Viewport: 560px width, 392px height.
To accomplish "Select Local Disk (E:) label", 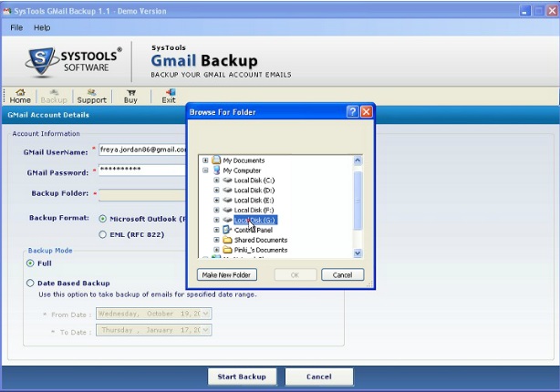I will click(x=254, y=201).
